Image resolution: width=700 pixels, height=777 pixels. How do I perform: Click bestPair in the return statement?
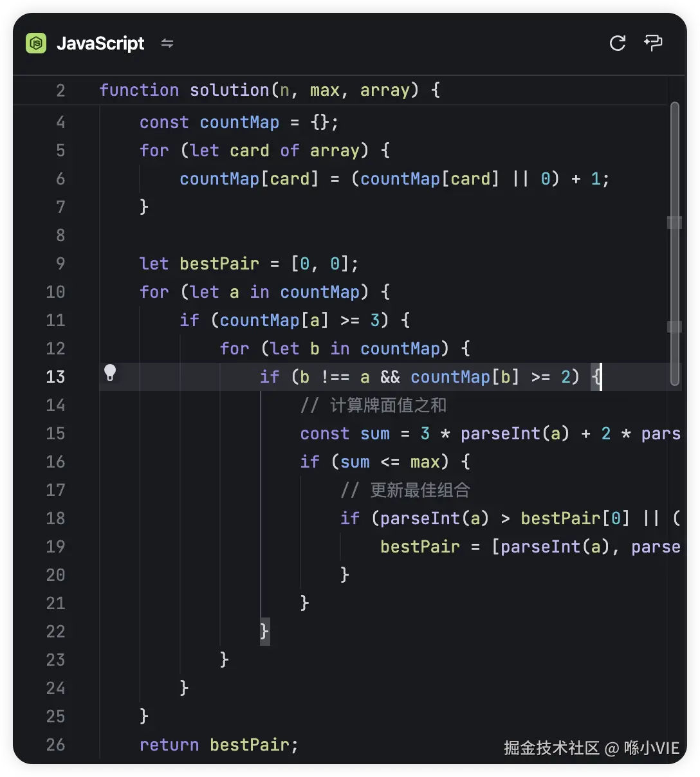(249, 745)
